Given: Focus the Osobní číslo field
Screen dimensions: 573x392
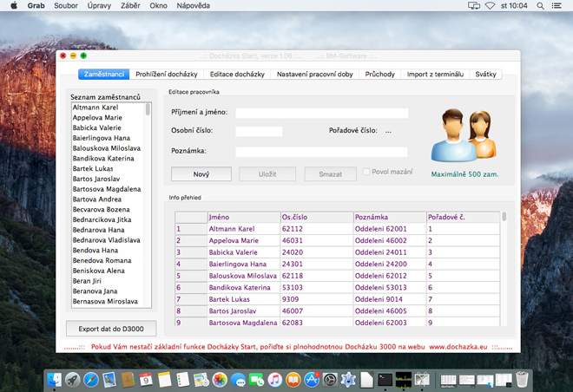Looking at the screenshot, I should point(259,132).
